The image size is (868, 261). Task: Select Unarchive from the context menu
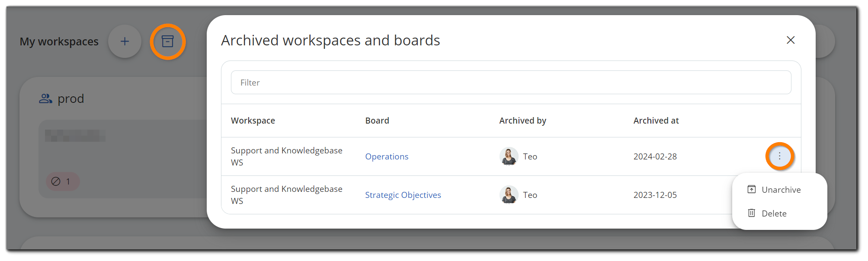781,189
